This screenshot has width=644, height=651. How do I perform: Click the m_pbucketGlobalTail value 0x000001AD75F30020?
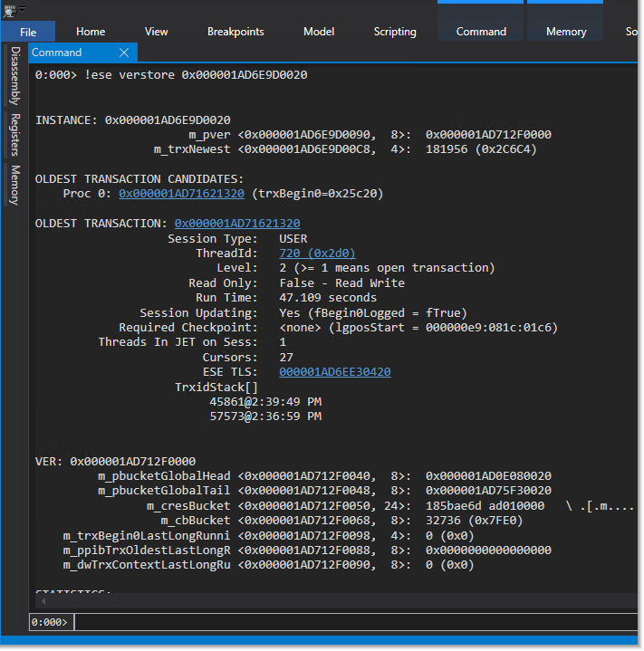point(488,491)
